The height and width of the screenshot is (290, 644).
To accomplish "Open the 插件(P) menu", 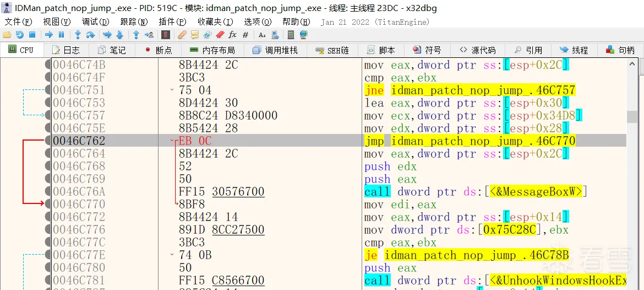I will click(172, 22).
